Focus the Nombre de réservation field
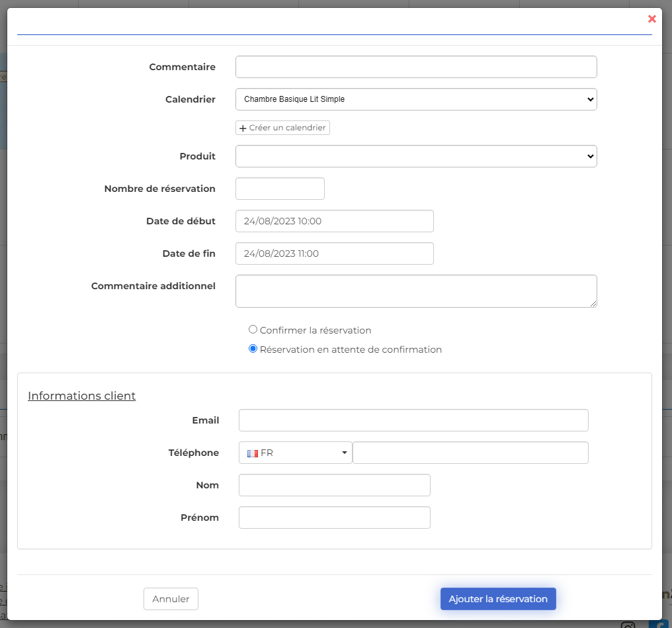 (280, 189)
